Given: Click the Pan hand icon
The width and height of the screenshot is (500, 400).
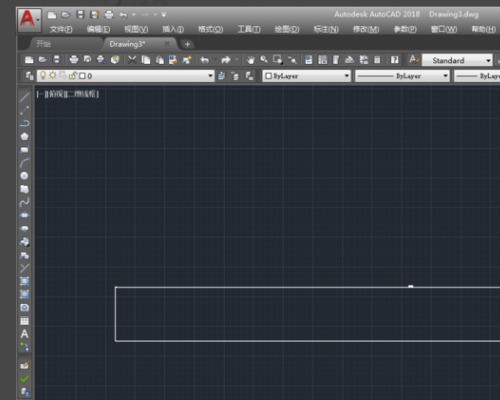Looking at the screenshot, I should tap(250, 60).
